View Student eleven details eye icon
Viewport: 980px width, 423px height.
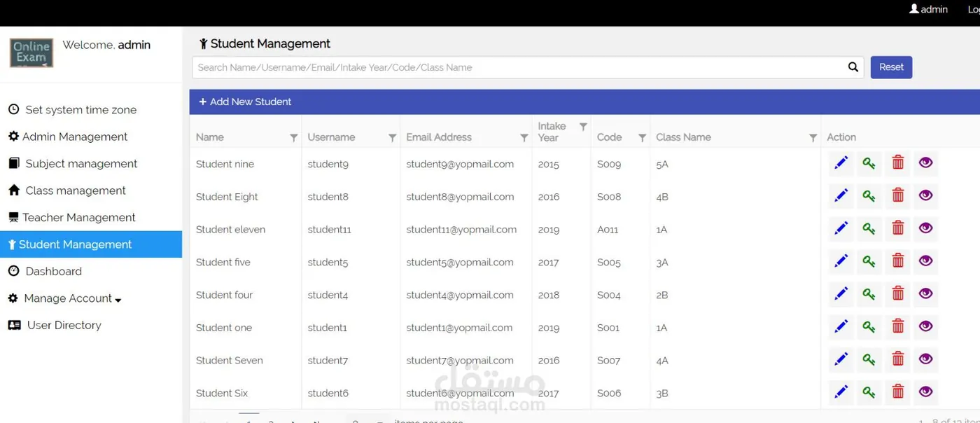(x=926, y=228)
